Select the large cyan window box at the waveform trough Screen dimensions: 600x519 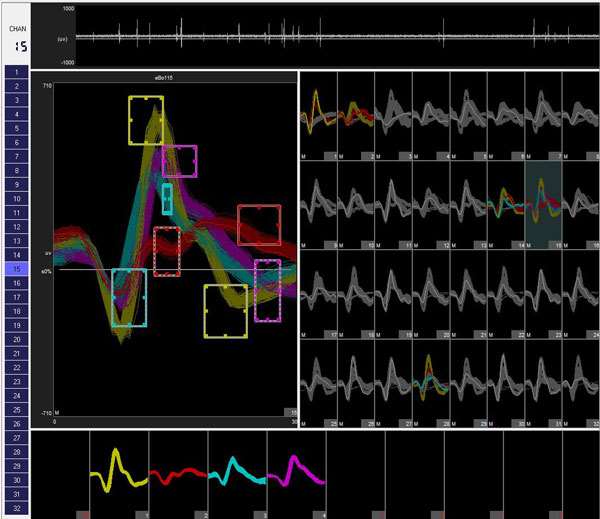pyautogui.click(x=129, y=298)
